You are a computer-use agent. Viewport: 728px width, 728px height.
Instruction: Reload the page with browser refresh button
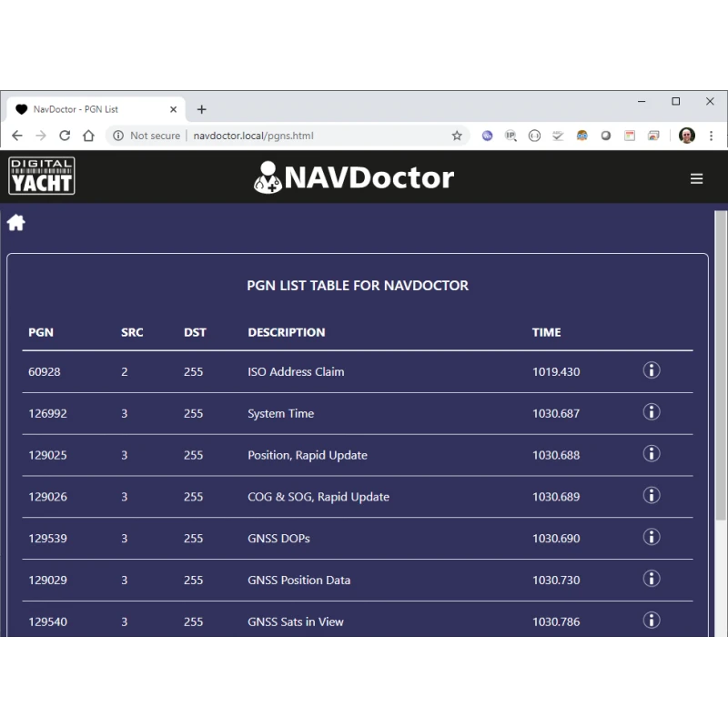tap(65, 136)
